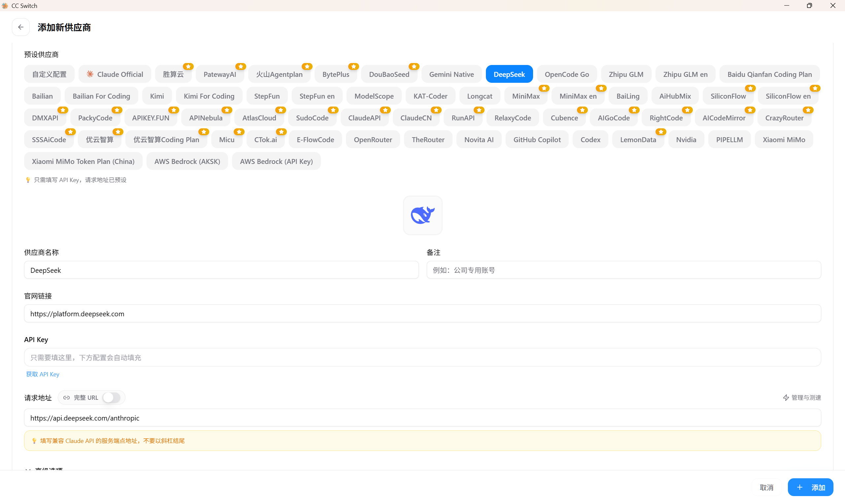845x504 pixels.
Task: Pick the PatewayAI preset
Action: click(x=220, y=74)
